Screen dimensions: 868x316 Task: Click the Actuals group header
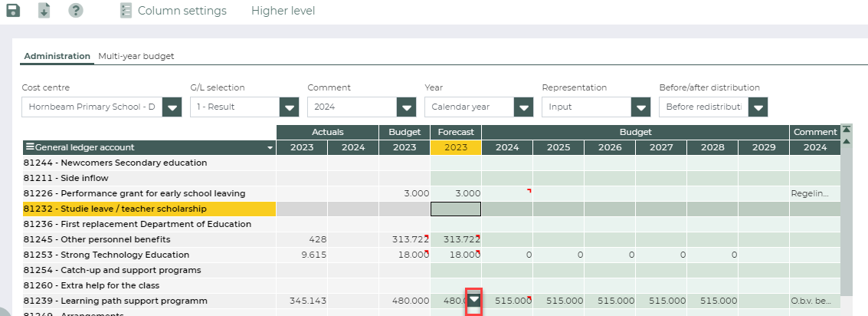(327, 132)
